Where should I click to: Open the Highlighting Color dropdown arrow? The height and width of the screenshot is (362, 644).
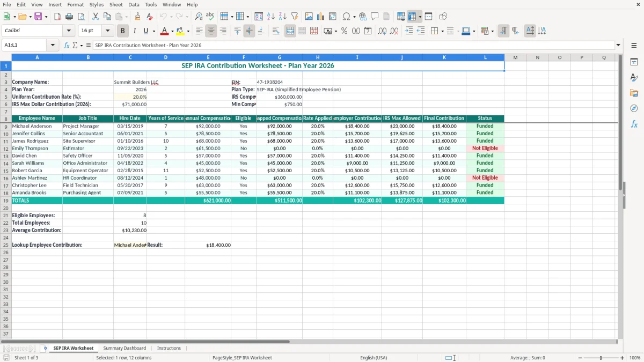[x=188, y=31]
